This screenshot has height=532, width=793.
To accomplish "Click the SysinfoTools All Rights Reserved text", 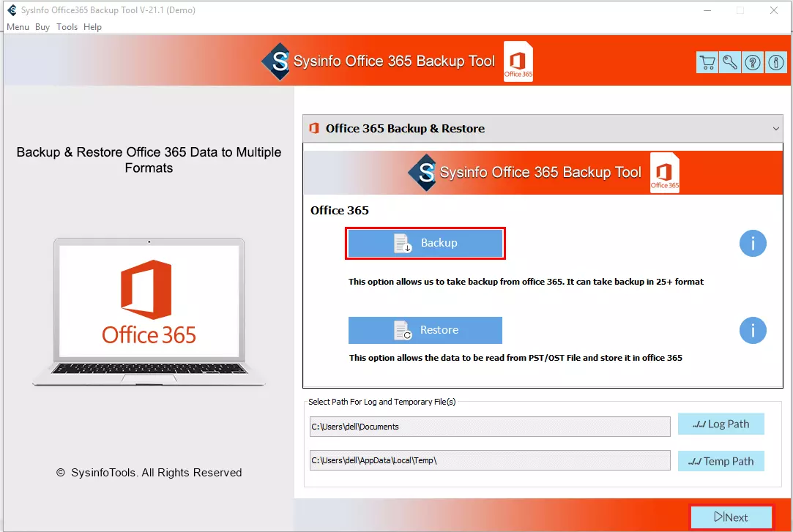I will coord(149,473).
